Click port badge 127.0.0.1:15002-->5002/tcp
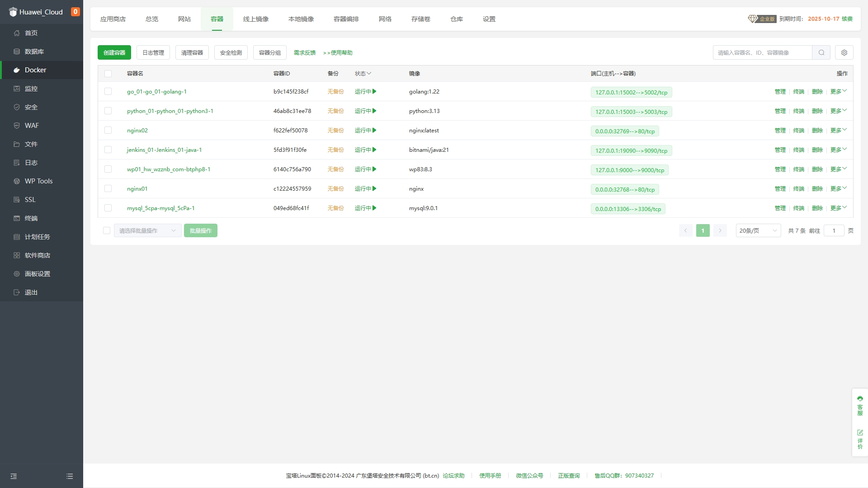 (x=631, y=92)
